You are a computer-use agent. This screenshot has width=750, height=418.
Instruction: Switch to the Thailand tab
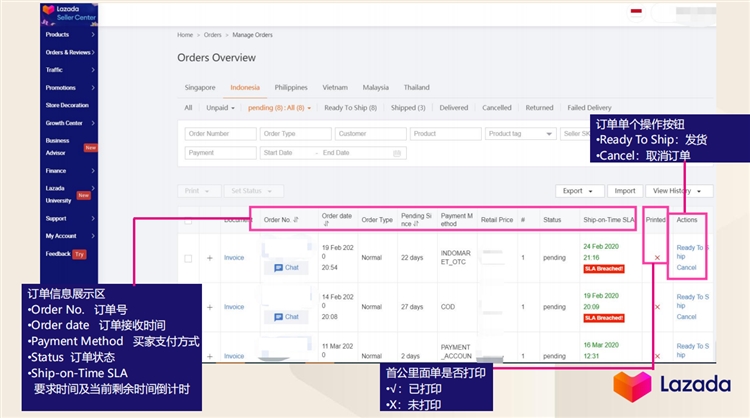(417, 88)
